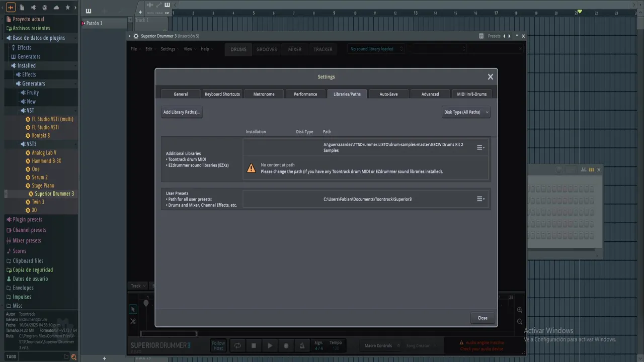Show starred favorites in the browser
644x362 pixels.
click(x=68, y=8)
